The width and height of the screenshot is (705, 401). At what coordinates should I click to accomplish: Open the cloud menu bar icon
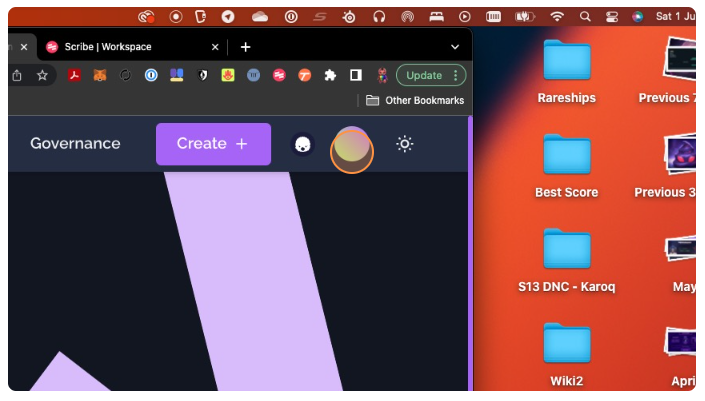(260, 17)
